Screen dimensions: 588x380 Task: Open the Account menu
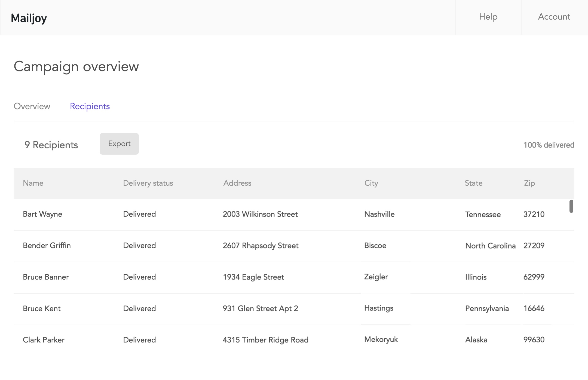tap(554, 17)
